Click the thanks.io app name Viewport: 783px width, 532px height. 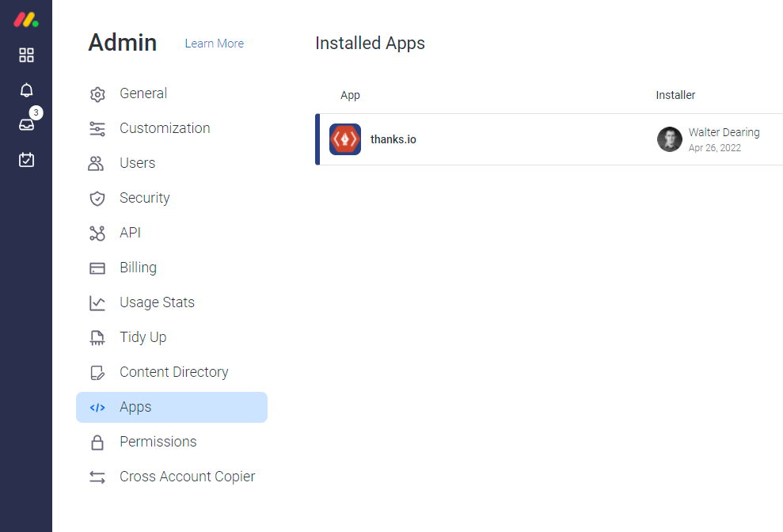393,139
